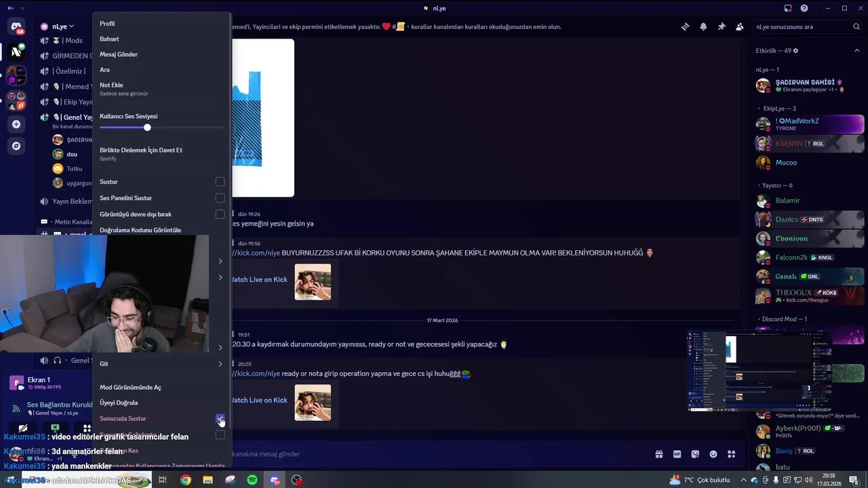This screenshot has height=488, width=868.
Task: Uncheck the Sunucuda Sustur checkbox
Action: pos(220,418)
